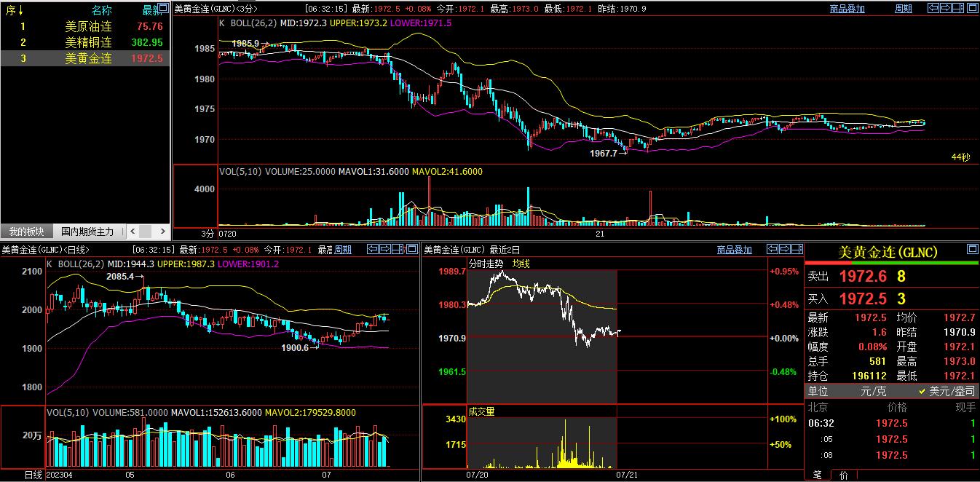Toggle side panel icon in 最近2日 intraday pane
980x482 pixels.
click(796, 249)
